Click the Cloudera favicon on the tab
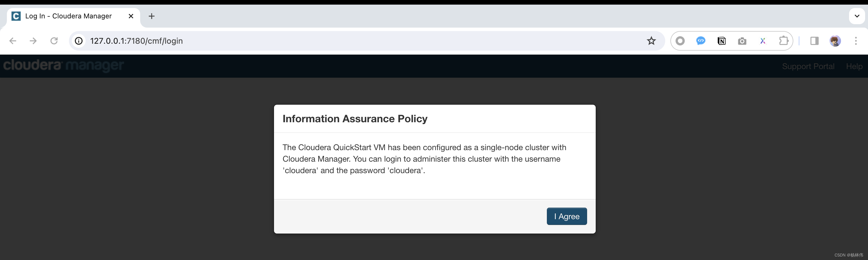Image resolution: width=868 pixels, height=260 pixels. (16, 16)
